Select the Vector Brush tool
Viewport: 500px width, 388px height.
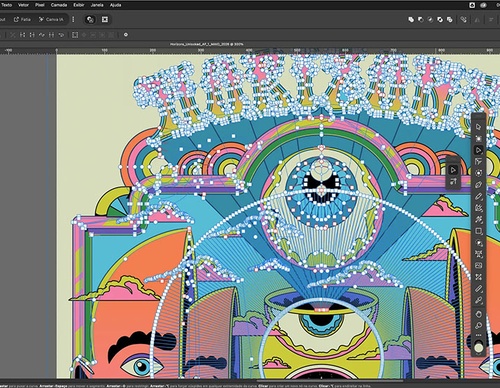point(479,208)
